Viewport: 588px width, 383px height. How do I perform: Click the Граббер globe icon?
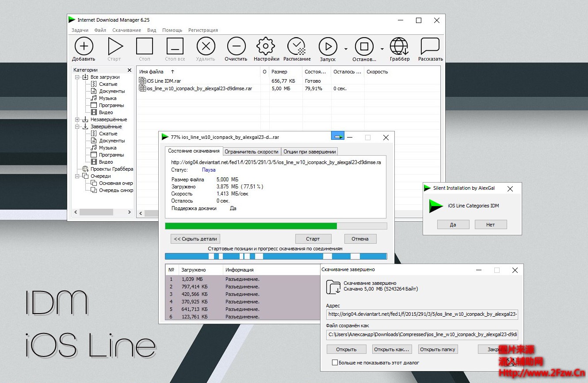tap(399, 46)
